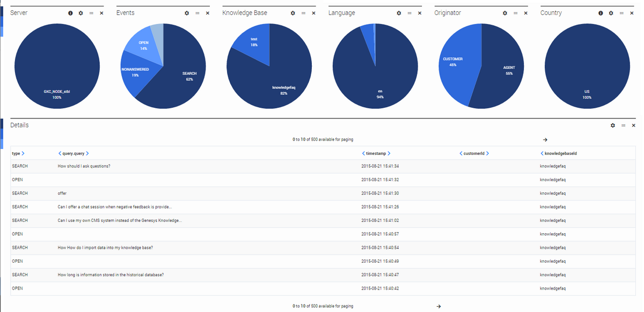Move timestamp column right with chevron
This screenshot has height=312, width=644.
[x=389, y=153]
